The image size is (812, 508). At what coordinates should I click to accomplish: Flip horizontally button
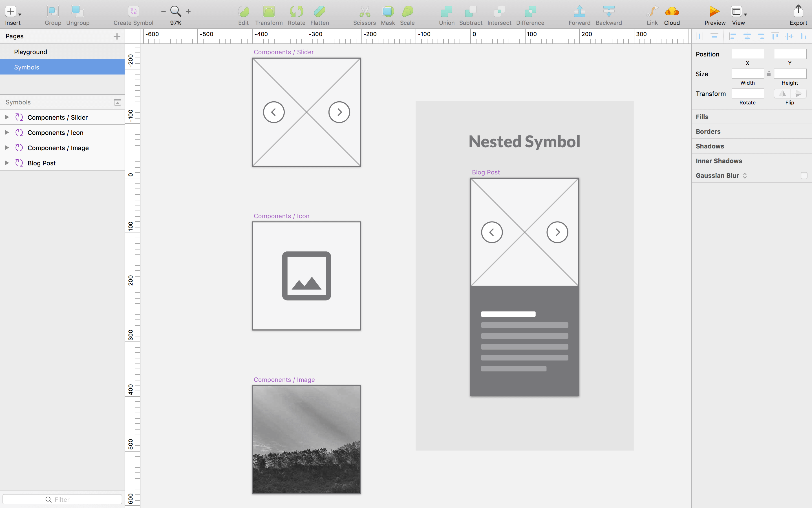(x=782, y=94)
